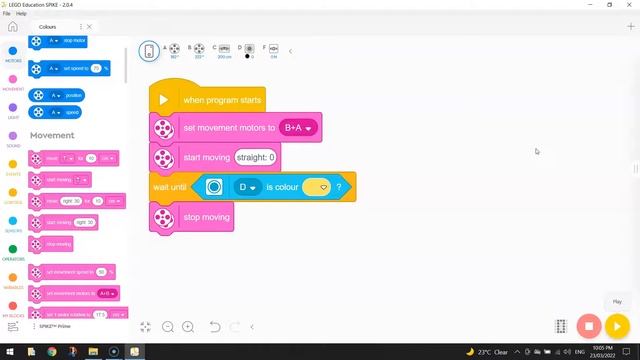Image resolution: width=640 pixels, height=360 pixels.
Task: Pick the yellow colour swatch in sensor block
Action: click(316, 187)
